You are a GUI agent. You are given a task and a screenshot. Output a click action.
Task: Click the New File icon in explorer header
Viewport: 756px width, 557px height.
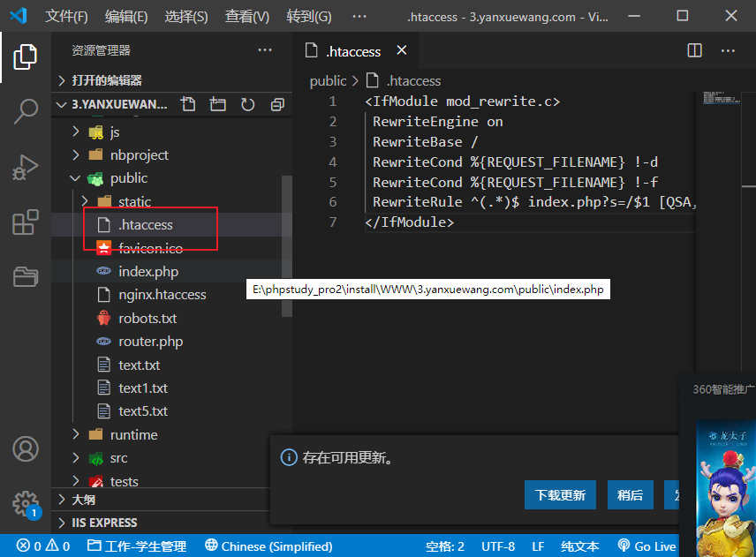point(188,104)
